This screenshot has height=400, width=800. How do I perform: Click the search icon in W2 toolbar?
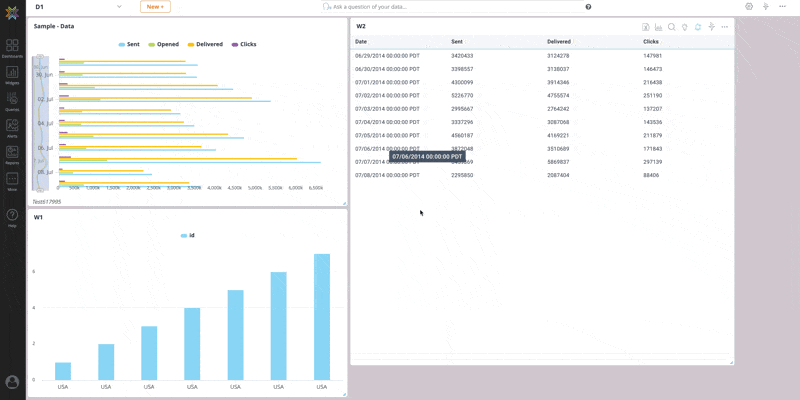click(672, 27)
